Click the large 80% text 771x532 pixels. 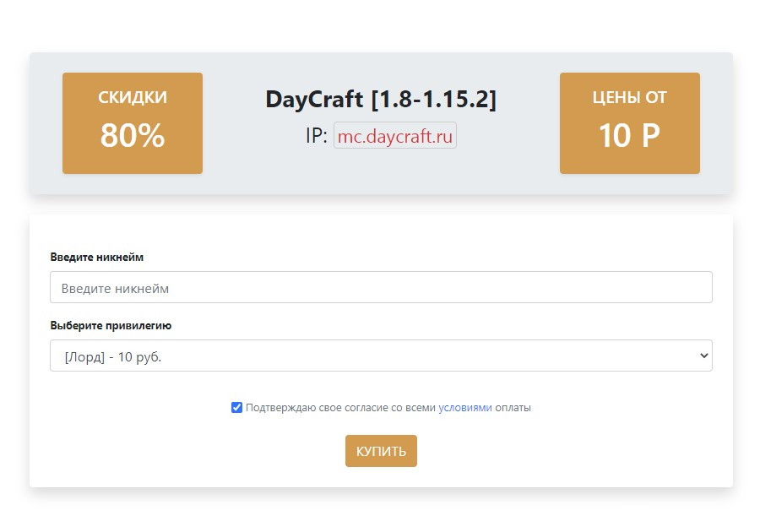pos(133,135)
